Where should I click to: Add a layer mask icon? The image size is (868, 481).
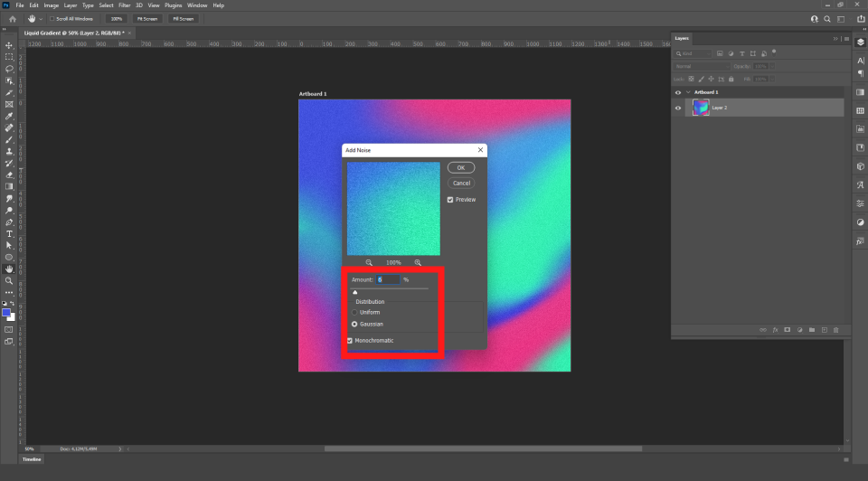[x=788, y=330]
